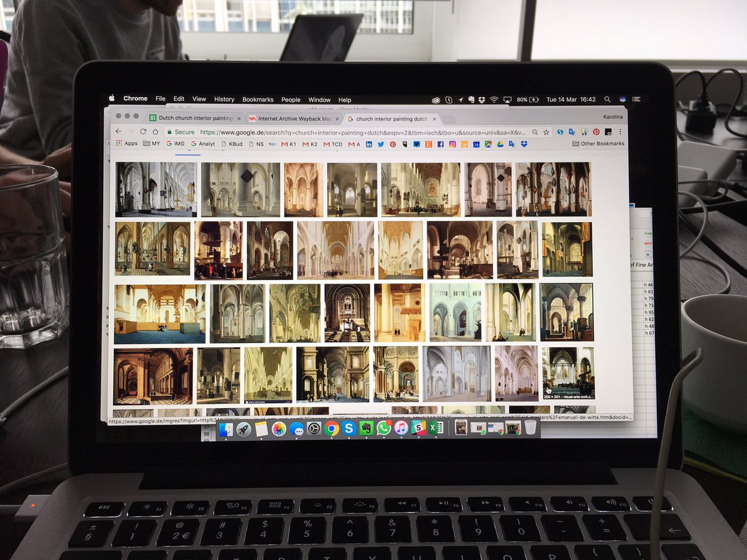Click the battery 80% status indicator

529,100
